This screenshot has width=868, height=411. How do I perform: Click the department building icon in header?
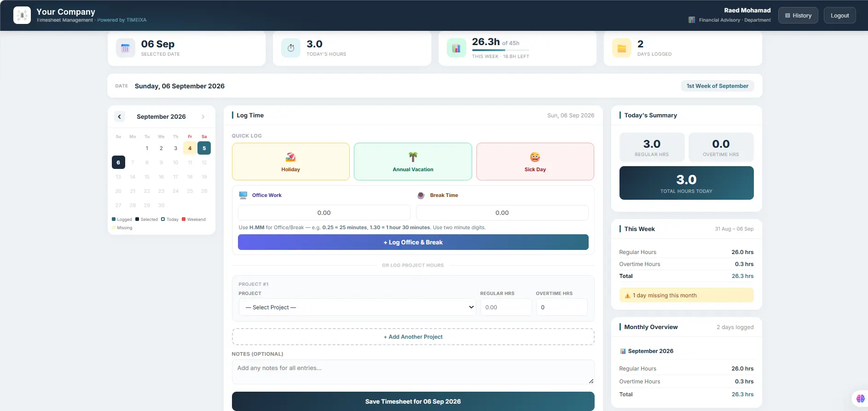(x=692, y=20)
